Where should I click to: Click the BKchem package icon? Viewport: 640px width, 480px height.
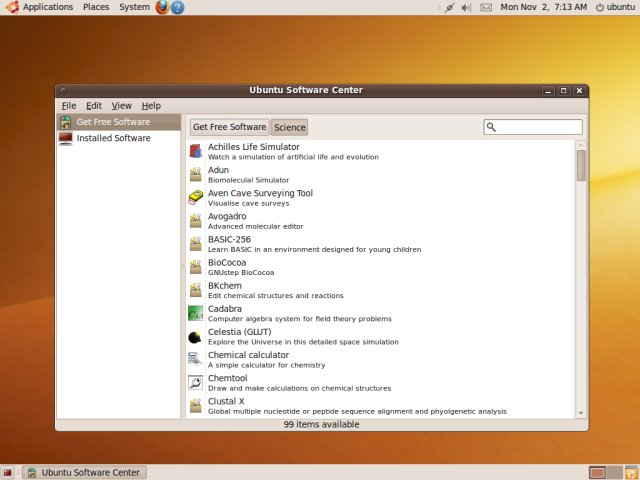pyautogui.click(x=196, y=290)
